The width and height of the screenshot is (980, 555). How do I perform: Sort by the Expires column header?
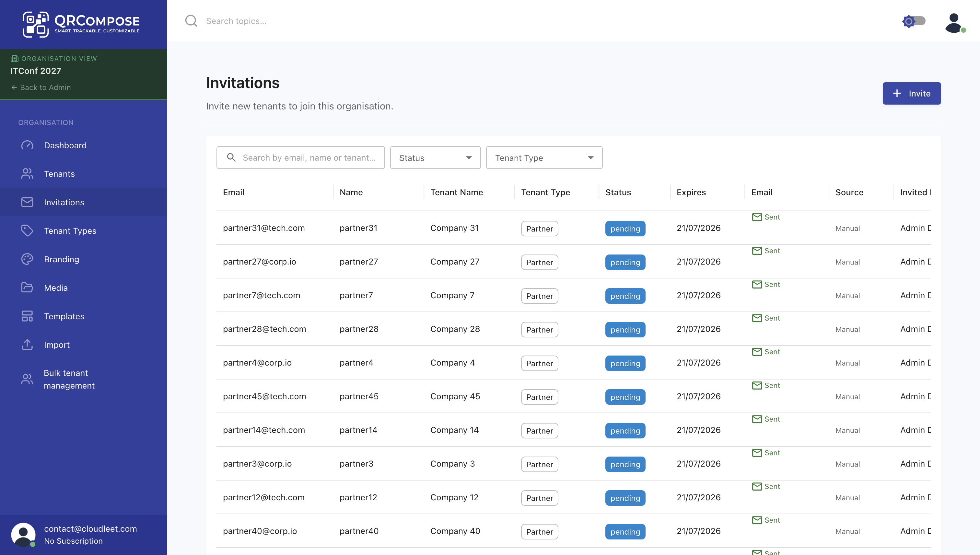tap(691, 192)
